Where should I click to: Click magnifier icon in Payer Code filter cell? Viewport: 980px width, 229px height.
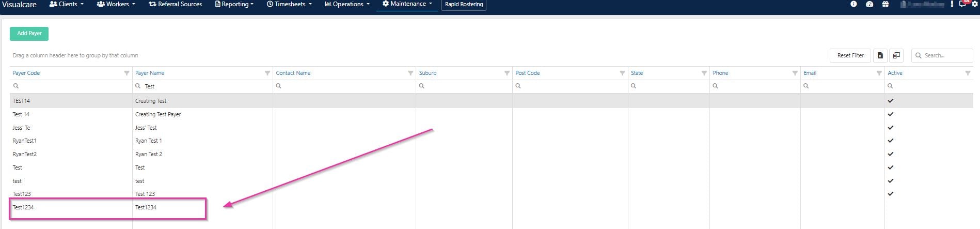pyautogui.click(x=16, y=86)
